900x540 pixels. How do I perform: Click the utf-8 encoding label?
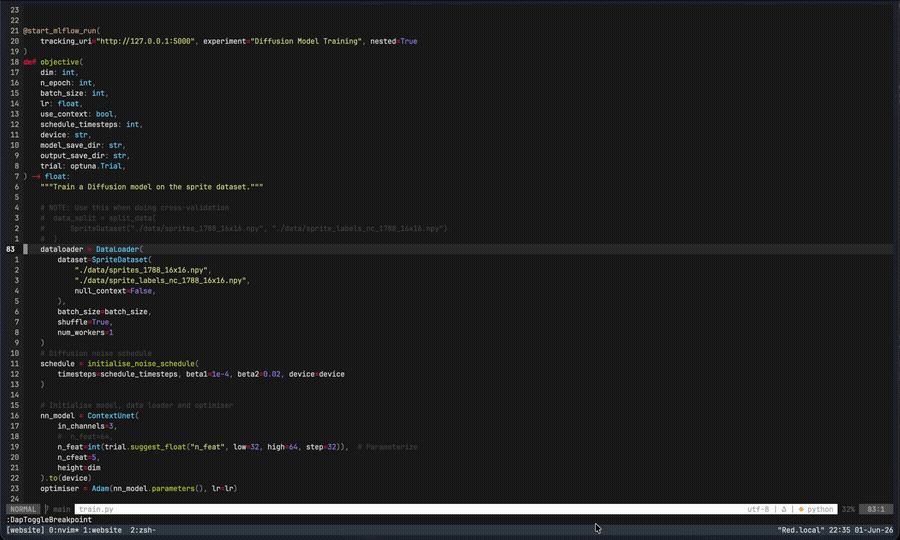coord(758,509)
